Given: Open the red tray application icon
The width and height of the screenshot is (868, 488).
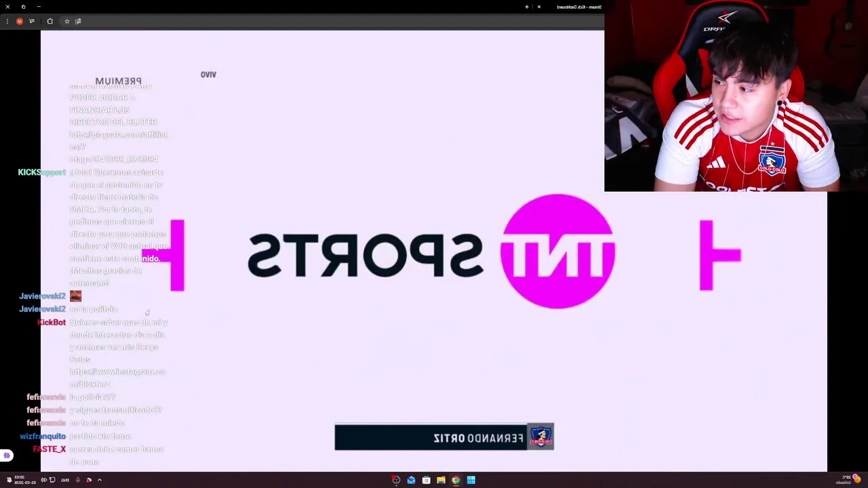Looking at the screenshot, I should point(89,480).
